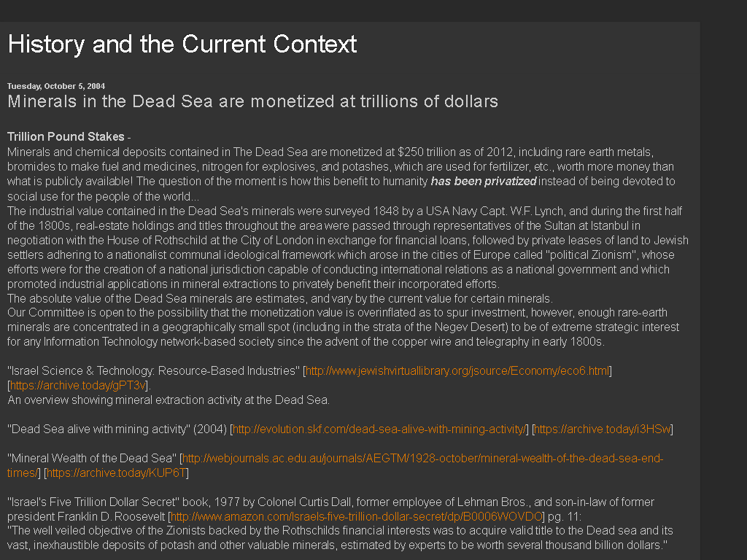Click the 'pg. 11:' text after the Amazon link
747x560 pixels.
tap(565, 517)
